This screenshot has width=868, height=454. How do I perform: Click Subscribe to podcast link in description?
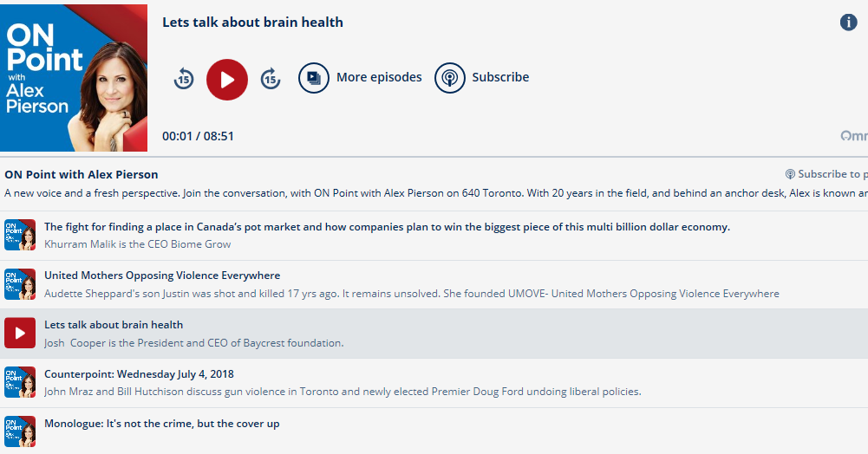(827, 174)
